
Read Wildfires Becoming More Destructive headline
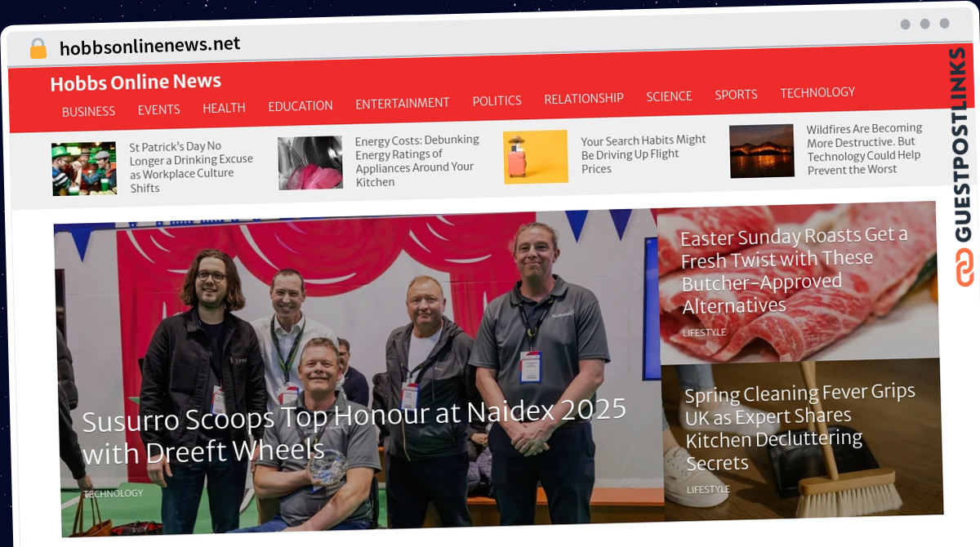pos(865,149)
